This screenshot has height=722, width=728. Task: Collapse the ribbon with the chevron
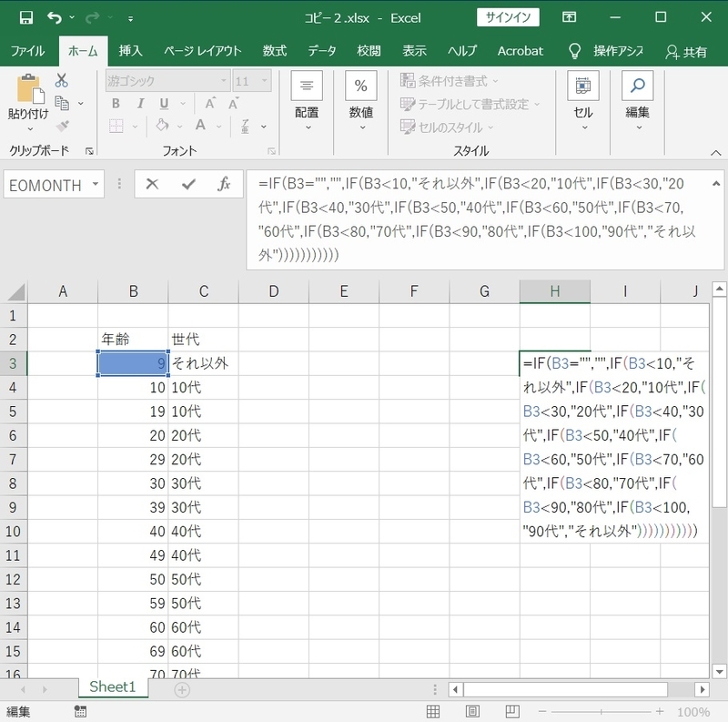(x=715, y=152)
